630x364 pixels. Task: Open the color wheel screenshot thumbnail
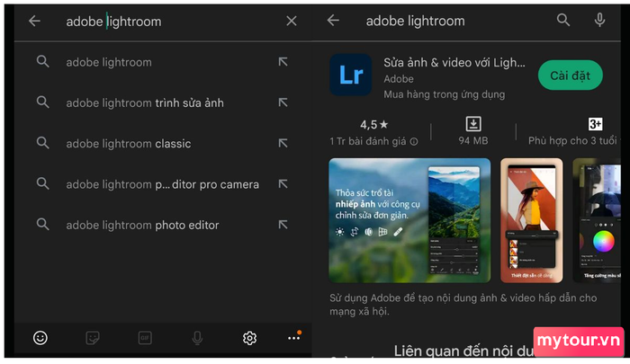(x=597, y=220)
